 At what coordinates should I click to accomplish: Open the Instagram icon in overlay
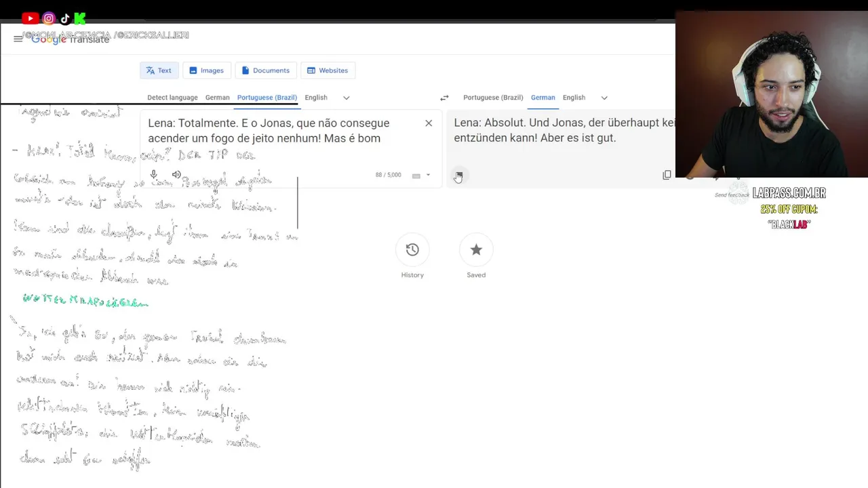(49, 18)
